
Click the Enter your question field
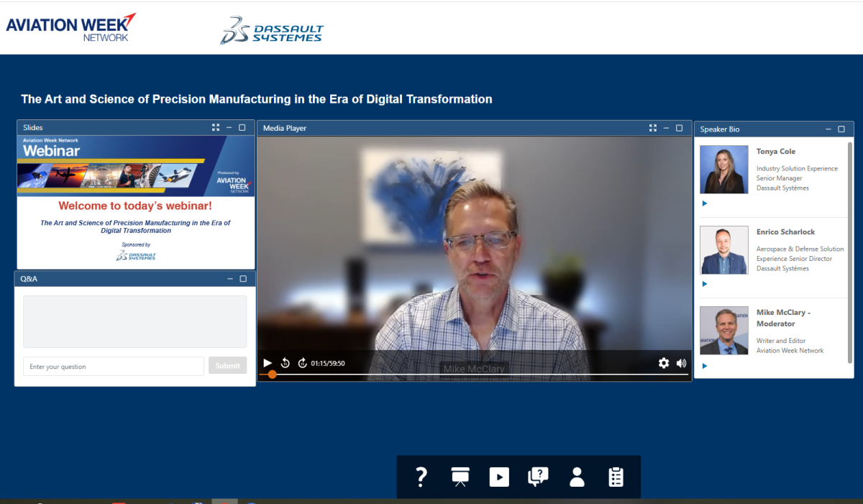tap(114, 367)
